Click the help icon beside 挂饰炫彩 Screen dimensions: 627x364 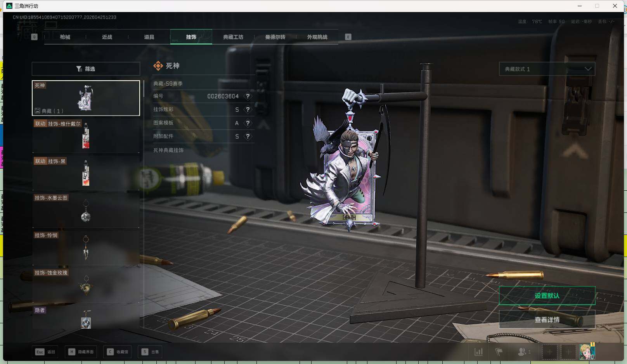click(x=248, y=110)
